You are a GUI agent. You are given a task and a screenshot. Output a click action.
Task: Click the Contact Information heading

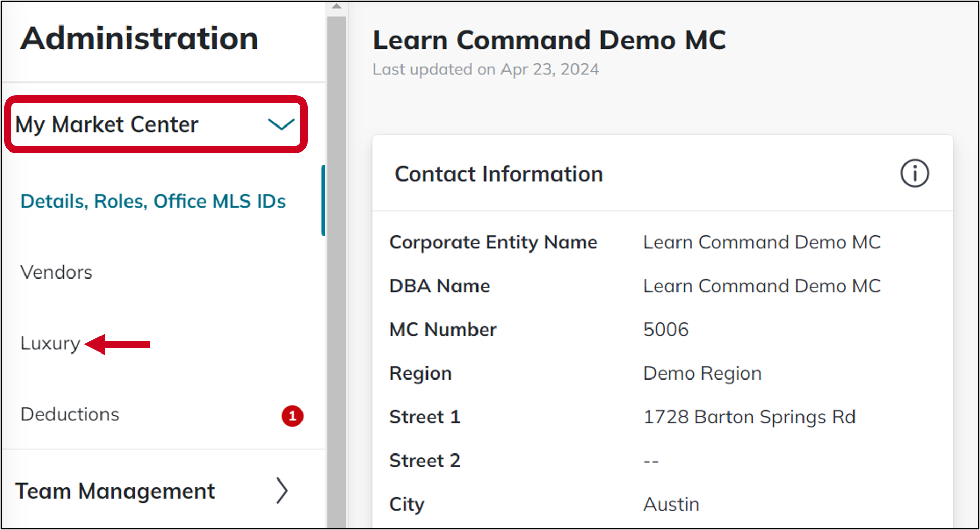(499, 174)
